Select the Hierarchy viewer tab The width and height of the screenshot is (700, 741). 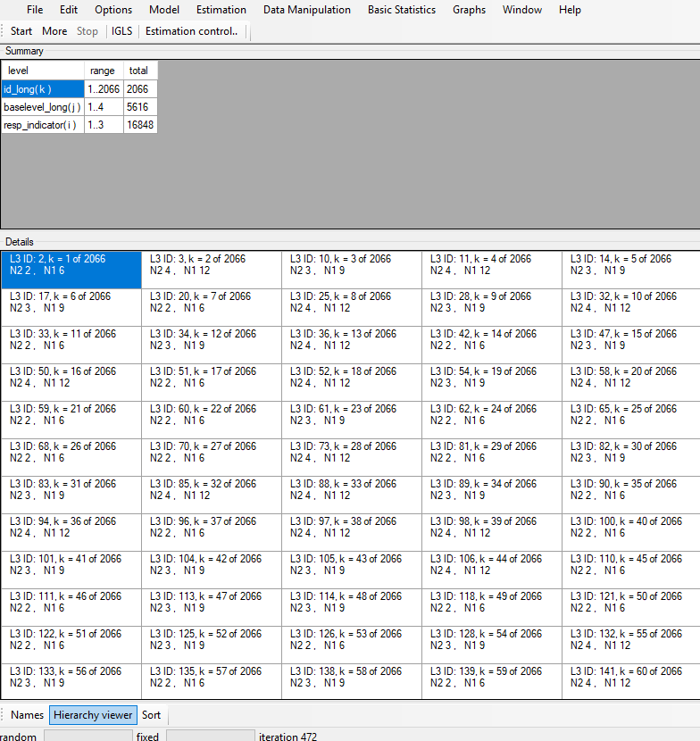tap(93, 715)
